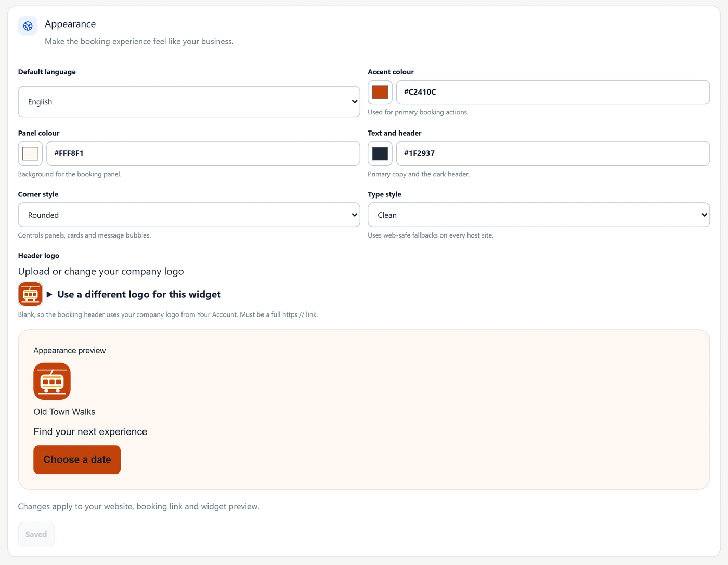
Task: Click 'Used for primary booking actions.' hint
Action: 418,112
